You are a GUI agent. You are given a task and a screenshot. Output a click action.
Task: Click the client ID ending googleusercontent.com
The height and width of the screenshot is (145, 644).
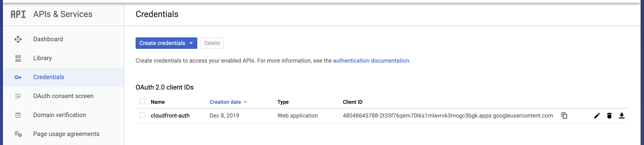[448, 116]
